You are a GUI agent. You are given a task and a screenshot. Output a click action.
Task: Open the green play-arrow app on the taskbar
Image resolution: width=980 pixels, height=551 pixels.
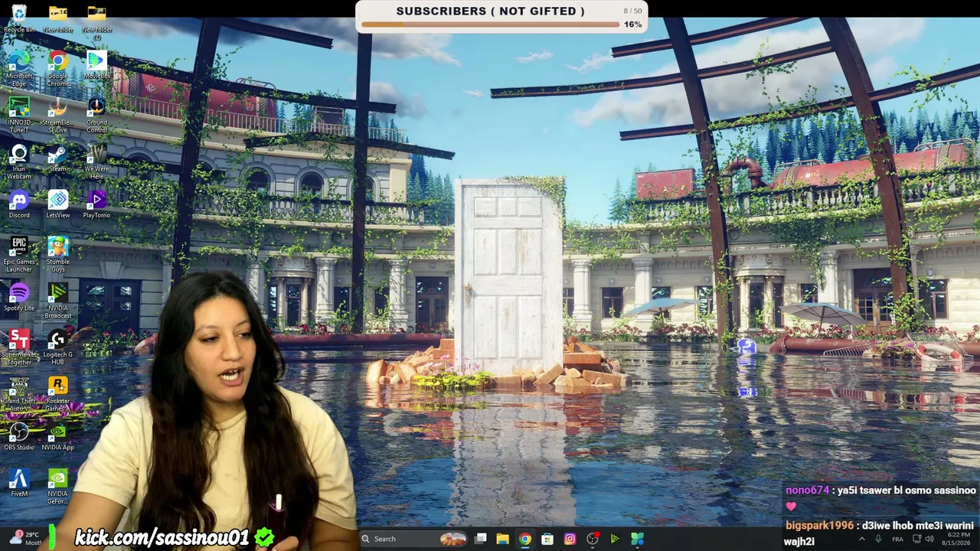[x=615, y=539]
